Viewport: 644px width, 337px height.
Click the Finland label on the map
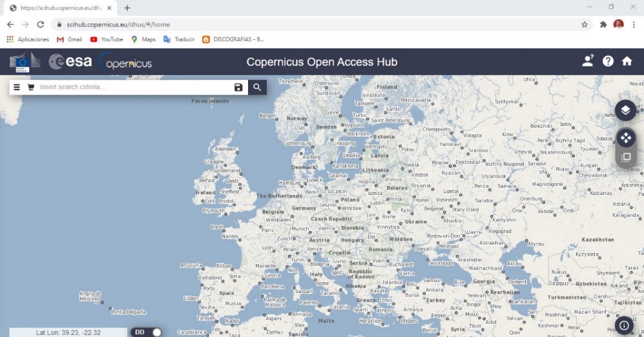pos(387,87)
